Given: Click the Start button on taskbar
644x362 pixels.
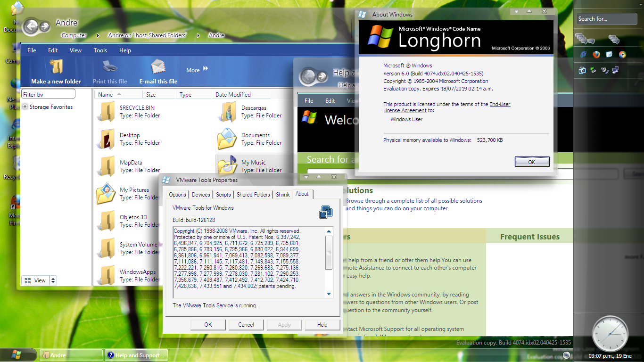Looking at the screenshot, I should (17, 354).
